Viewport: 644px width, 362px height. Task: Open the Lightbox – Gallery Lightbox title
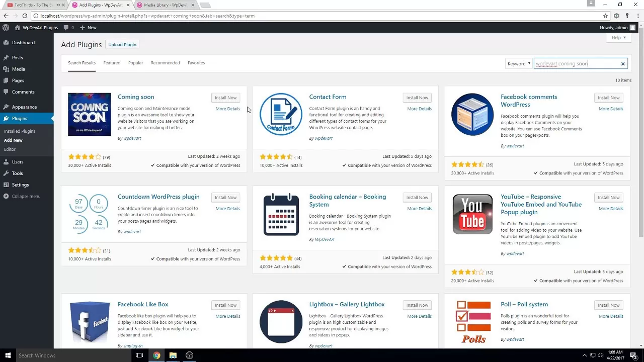click(x=347, y=304)
